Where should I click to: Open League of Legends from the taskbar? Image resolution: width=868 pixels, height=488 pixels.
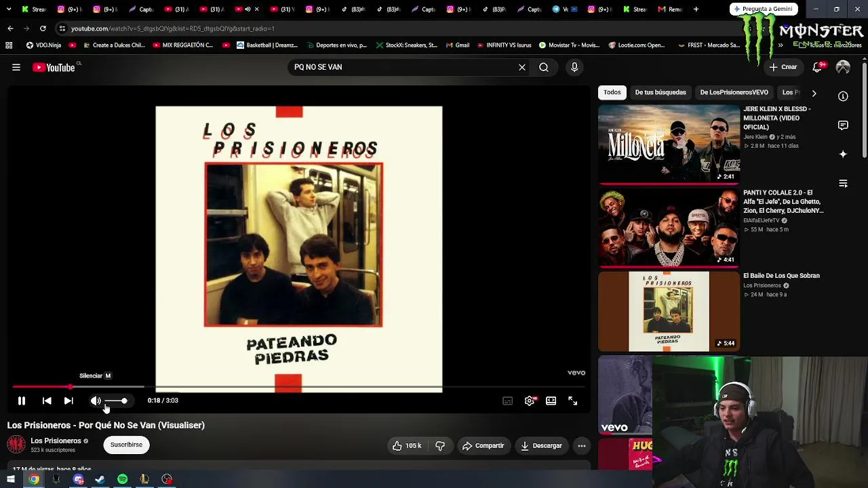144,479
